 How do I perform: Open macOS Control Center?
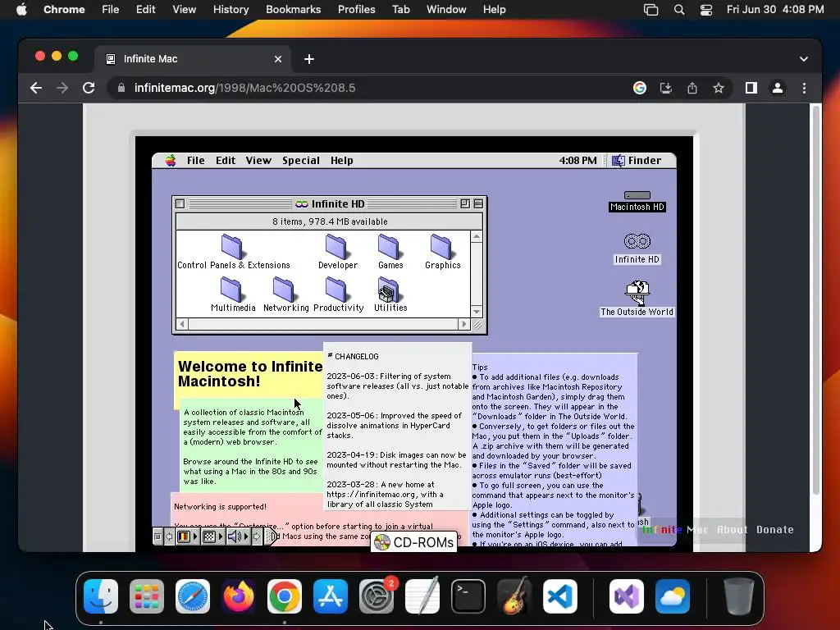[x=706, y=9]
